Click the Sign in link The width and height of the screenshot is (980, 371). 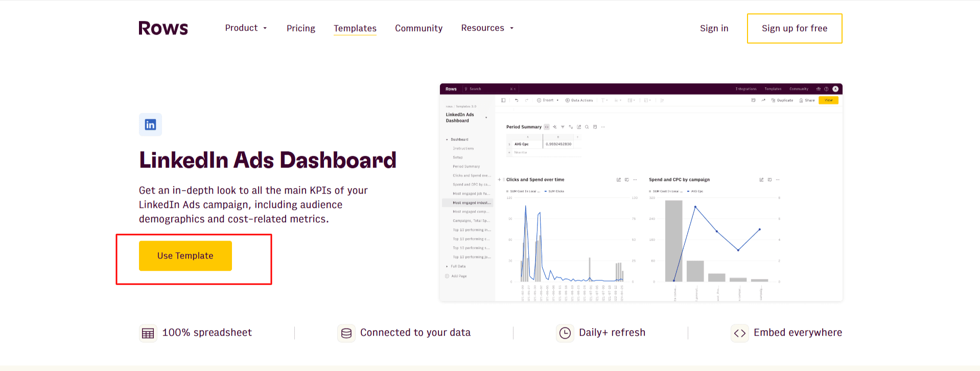point(714,28)
